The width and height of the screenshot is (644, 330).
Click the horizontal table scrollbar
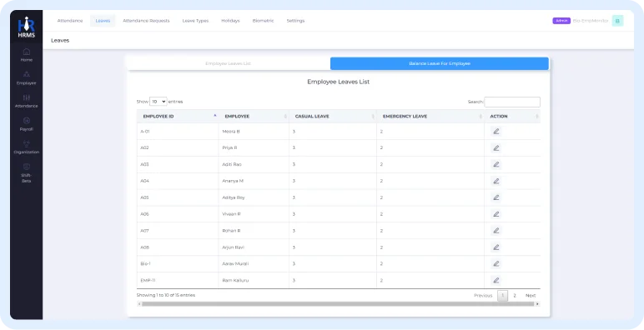click(x=338, y=304)
